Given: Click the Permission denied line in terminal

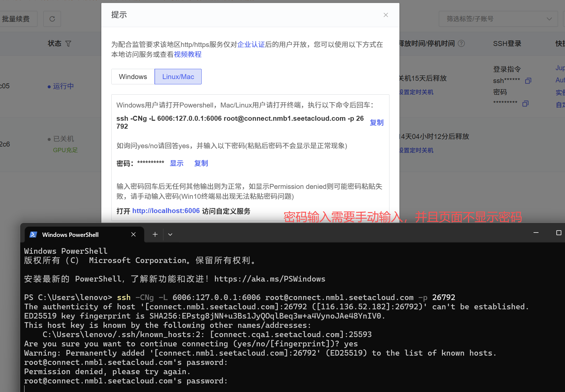Looking at the screenshot, I should [107, 371].
